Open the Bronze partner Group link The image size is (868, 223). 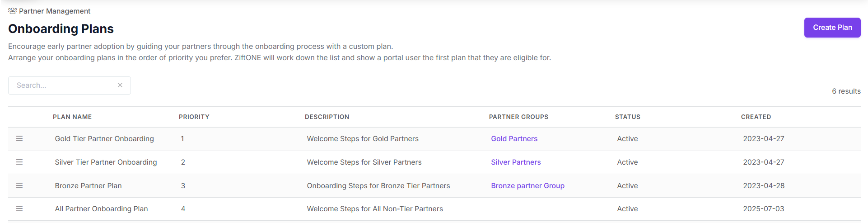[527, 186]
